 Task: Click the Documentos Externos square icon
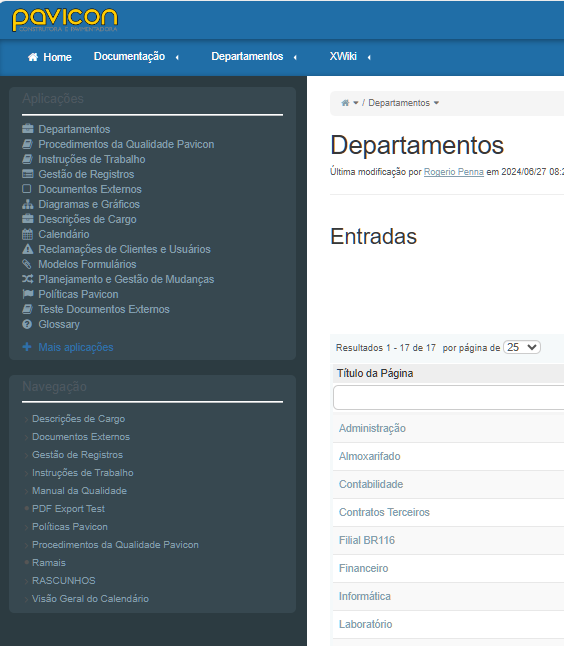(27, 189)
